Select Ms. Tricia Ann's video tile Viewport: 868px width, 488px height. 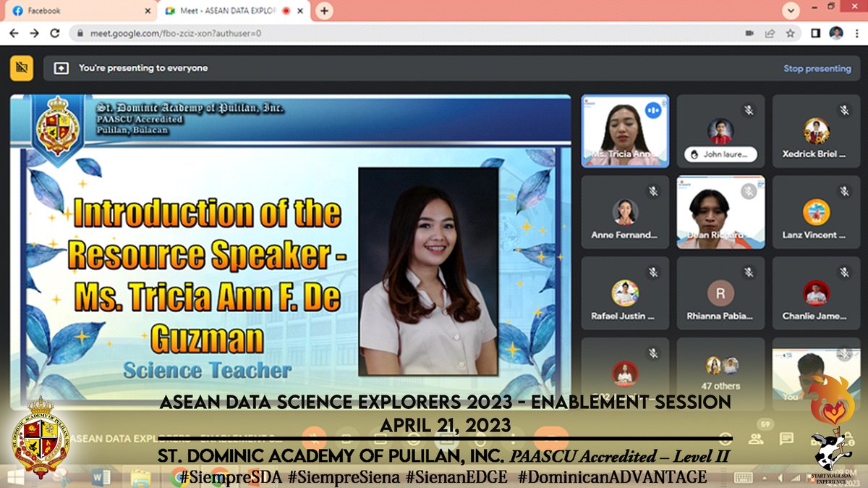(x=625, y=130)
